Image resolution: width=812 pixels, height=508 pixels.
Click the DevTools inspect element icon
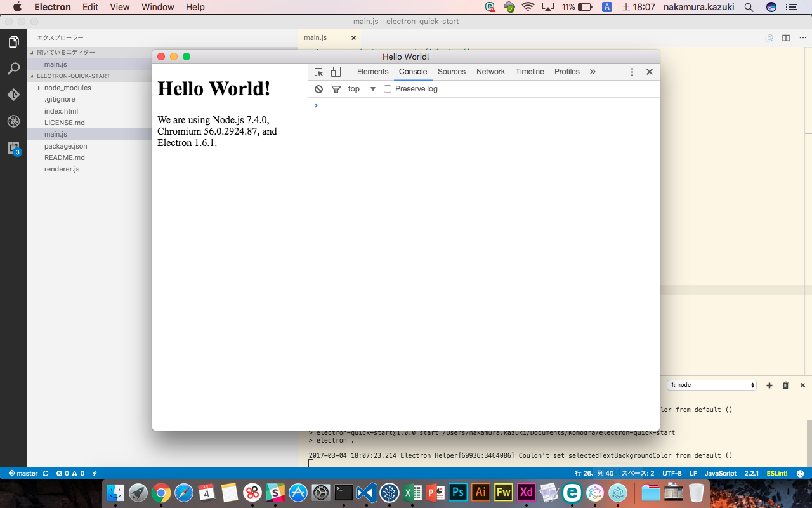pos(319,72)
